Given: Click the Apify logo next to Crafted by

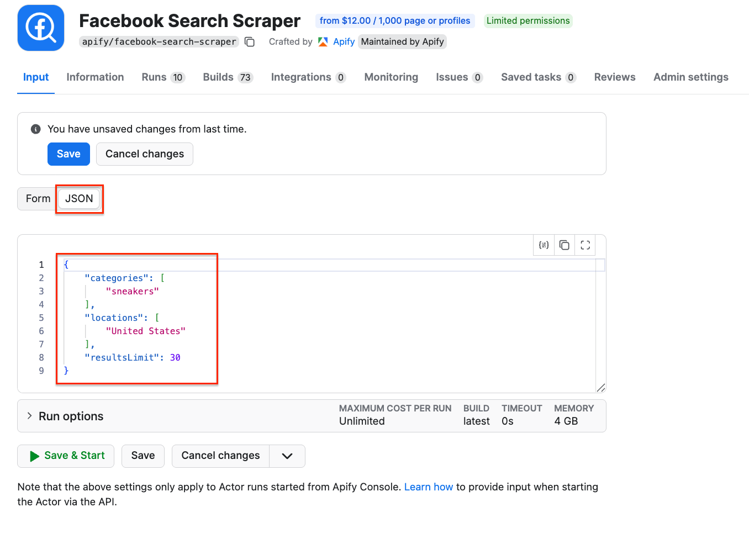Looking at the screenshot, I should click(x=323, y=41).
